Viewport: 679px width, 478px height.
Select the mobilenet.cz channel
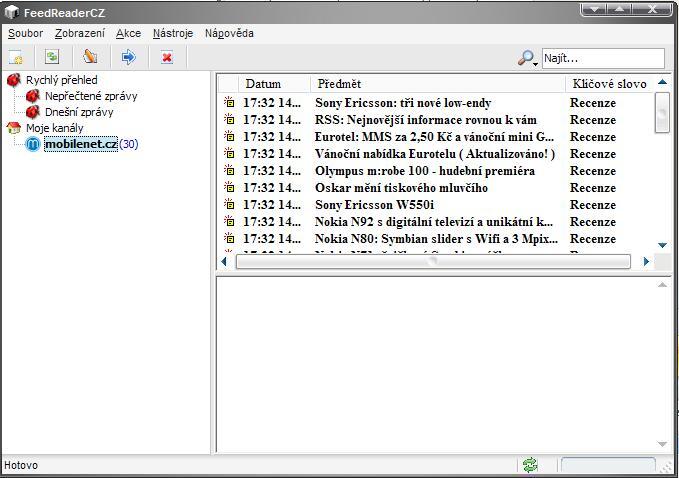click(x=80, y=144)
